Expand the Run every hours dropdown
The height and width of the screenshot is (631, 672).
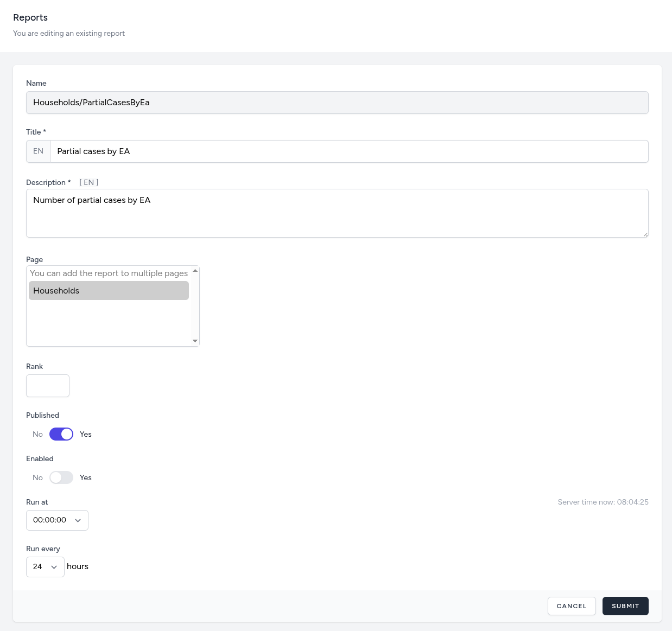point(45,567)
